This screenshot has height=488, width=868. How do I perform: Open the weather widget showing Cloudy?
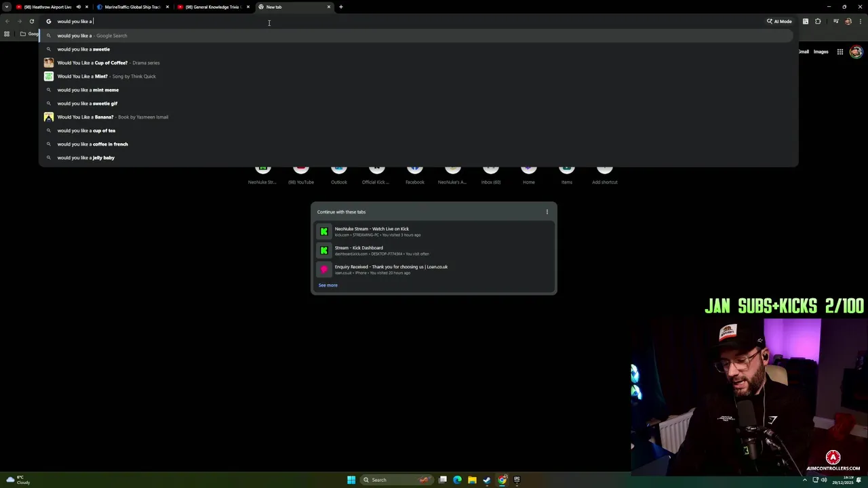point(18,480)
